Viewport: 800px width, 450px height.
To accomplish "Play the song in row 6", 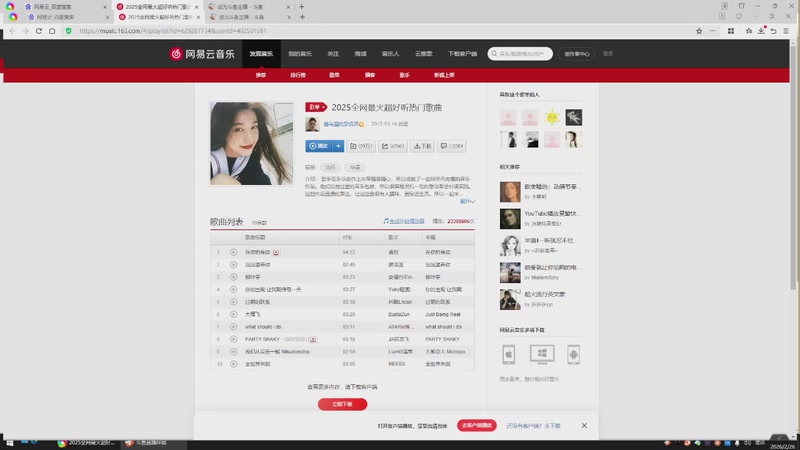I will (233, 314).
